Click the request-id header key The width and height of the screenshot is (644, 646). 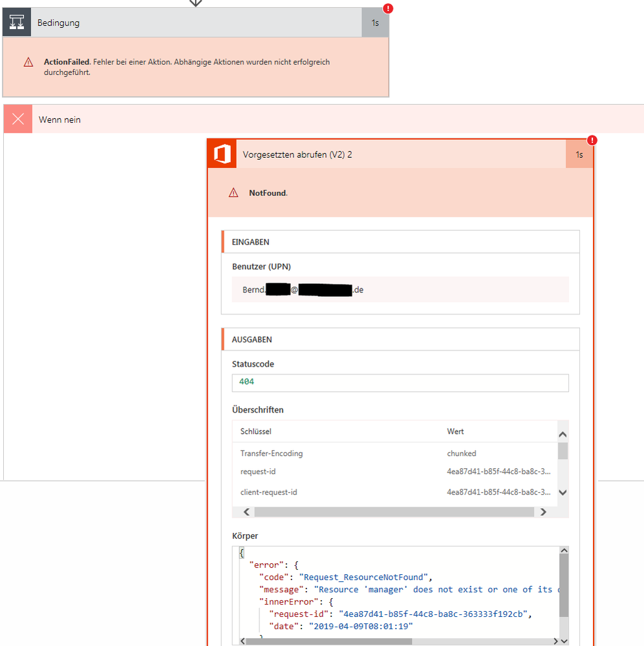click(258, 471)
